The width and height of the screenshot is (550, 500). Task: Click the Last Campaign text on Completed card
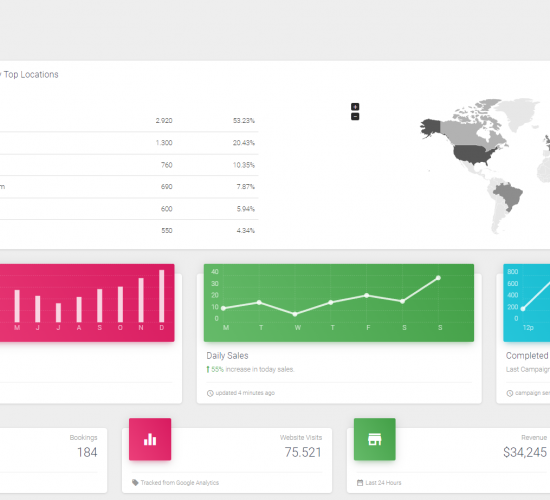pos(528,369)
